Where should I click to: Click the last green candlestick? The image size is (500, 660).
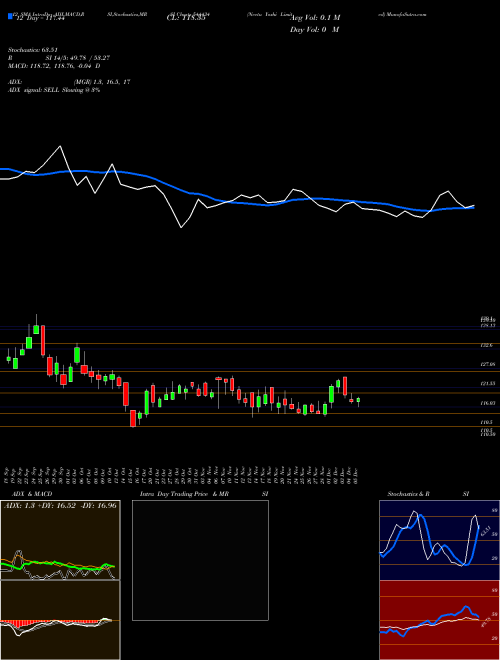click(358, 401)
